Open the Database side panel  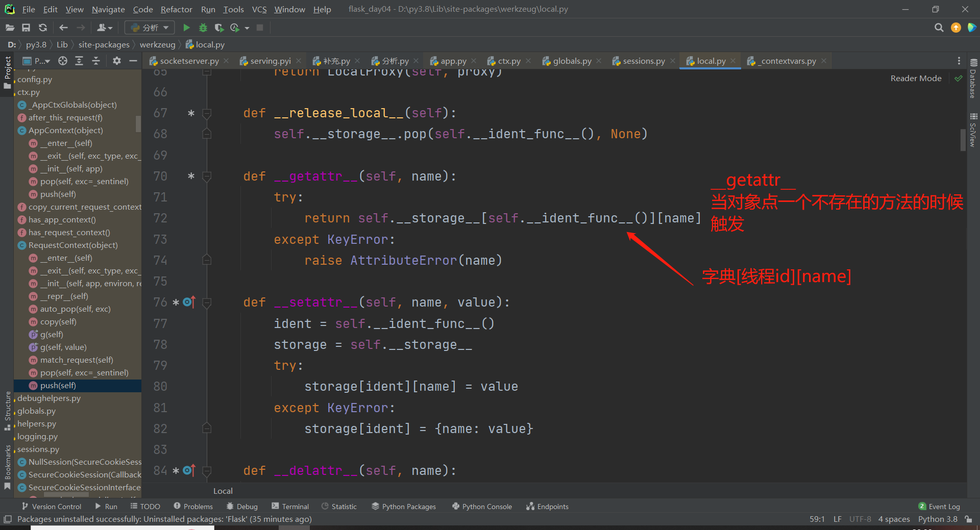pos(973,79)
